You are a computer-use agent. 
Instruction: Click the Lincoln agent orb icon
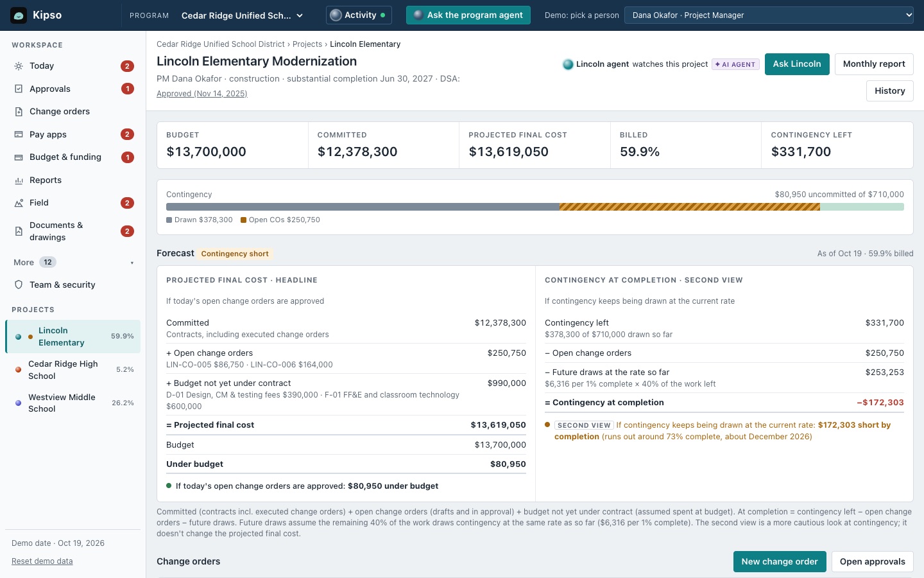pyautogui.click(x=568, y=64)
